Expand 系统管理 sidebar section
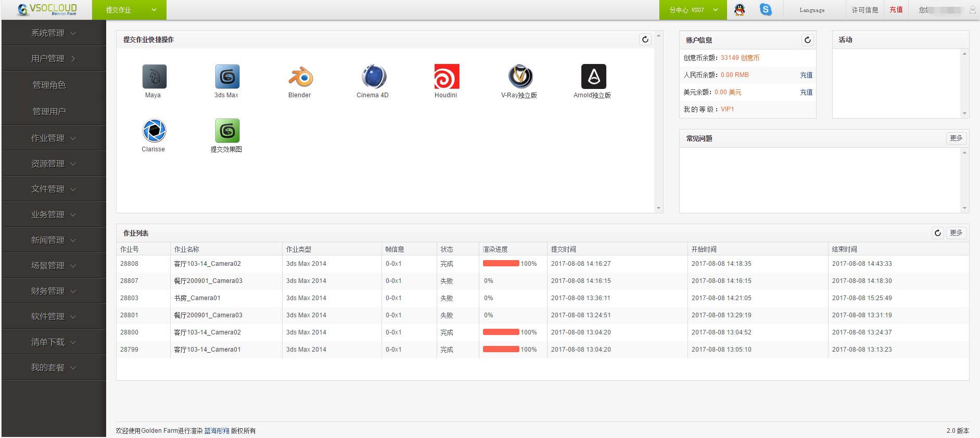The width and height of the screenshot is (980, 438). pos(54,33)
